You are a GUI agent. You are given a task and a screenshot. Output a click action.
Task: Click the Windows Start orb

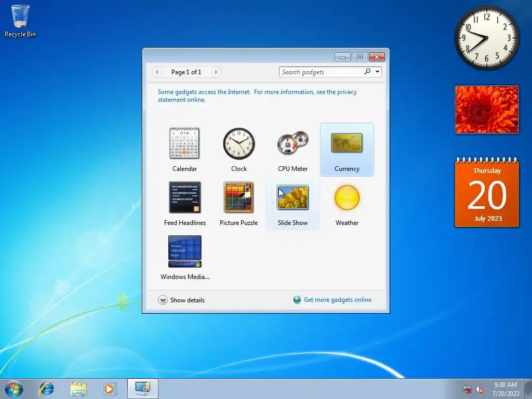click(14, 389)
